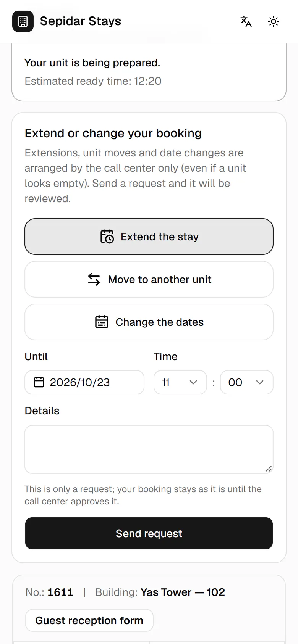Viewport: 298px width, 644px height.
Task: Click the swap arrows icon for unit move
Action: point(94,279)
